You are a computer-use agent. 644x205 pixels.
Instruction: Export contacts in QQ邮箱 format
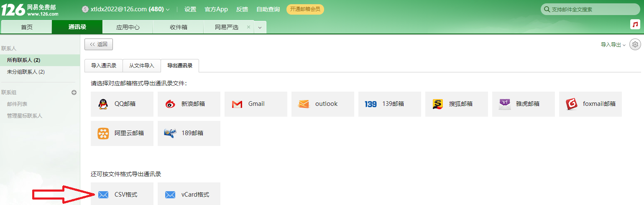122,104
